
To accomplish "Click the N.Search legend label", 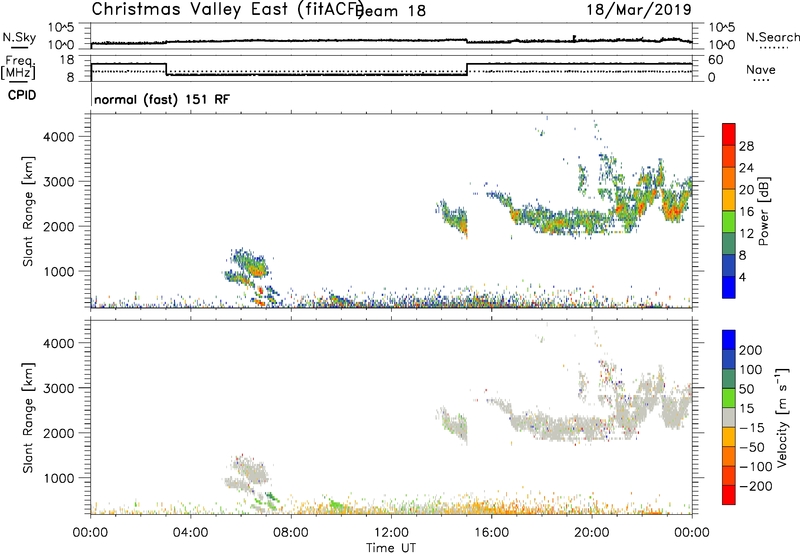I will [x=772, y=37].
